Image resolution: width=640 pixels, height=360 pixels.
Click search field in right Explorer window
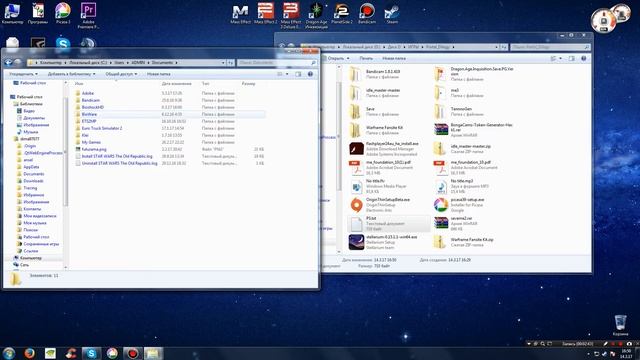pyautogui.click(x=550, y=47)
